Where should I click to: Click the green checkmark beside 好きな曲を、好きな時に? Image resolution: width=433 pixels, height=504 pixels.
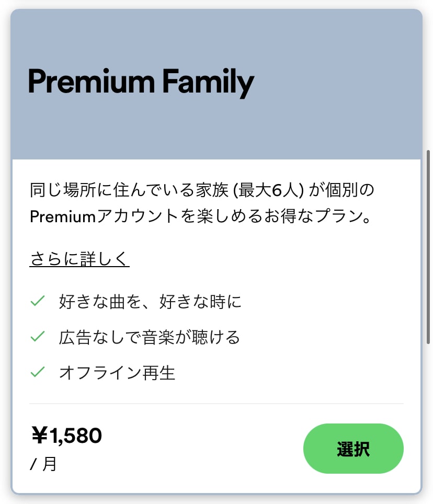pyautogui.click(x=37, y=301)
